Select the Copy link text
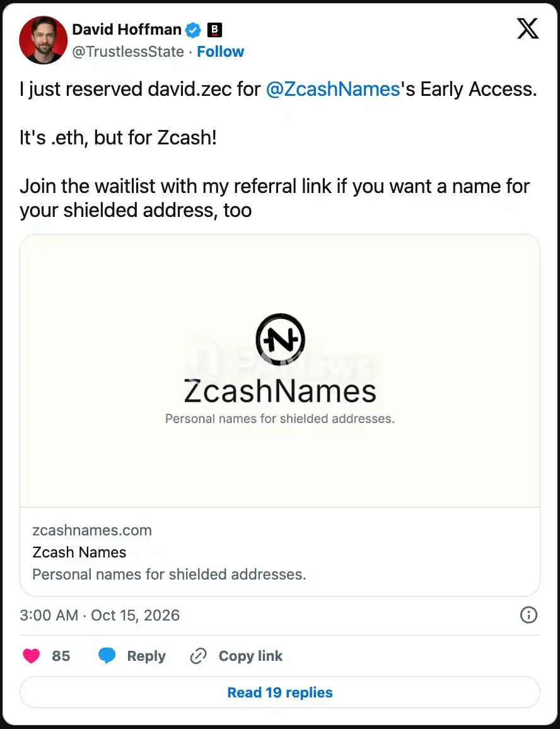This screenshot has height=729, width=560. pyautogui.click(x=250, y=656)
